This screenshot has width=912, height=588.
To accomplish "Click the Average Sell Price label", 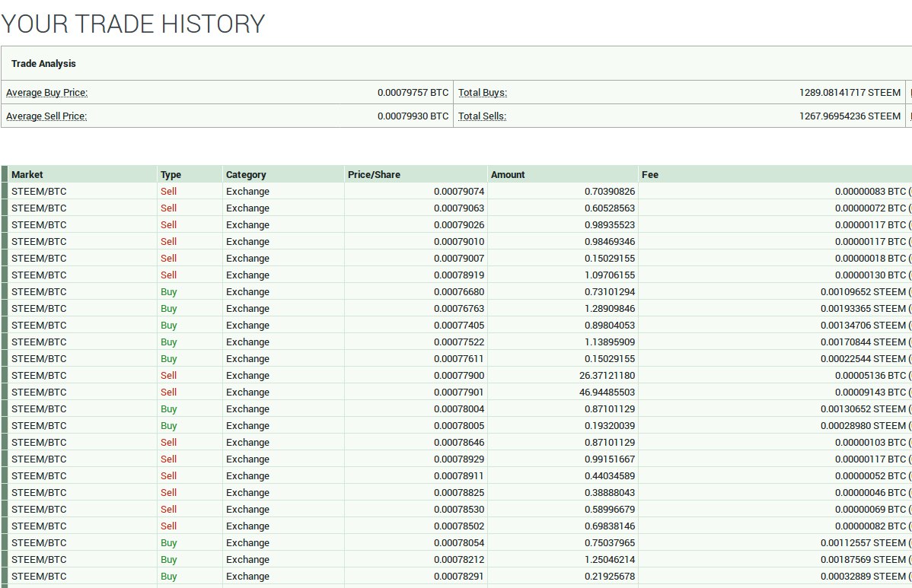I will pos(46,116).
